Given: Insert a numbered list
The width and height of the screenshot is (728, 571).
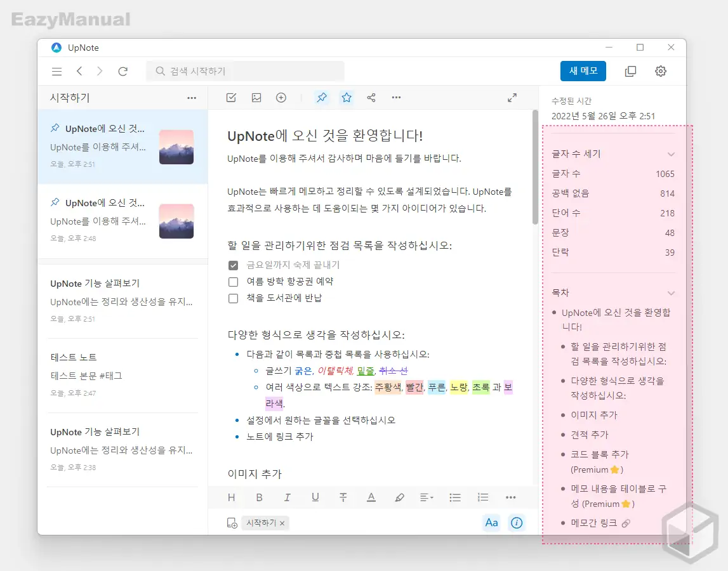Looking at the screenshot, I should pyautogui.click(x=483, y=497).
